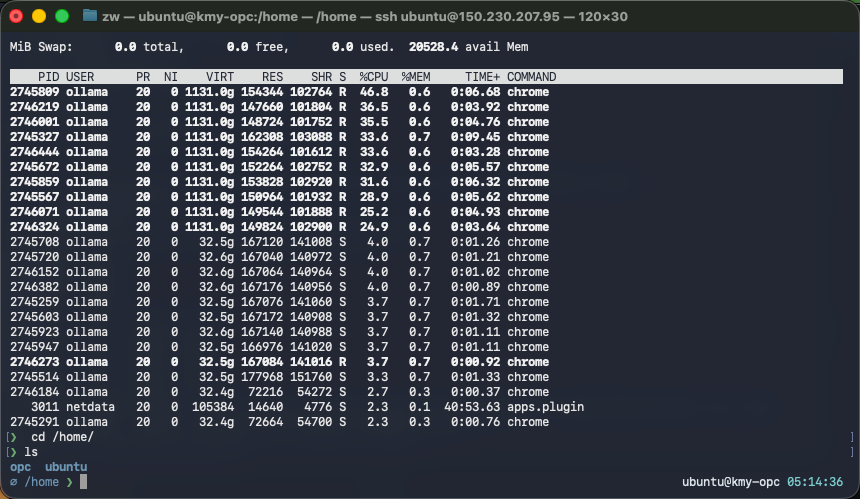Click the 105384 VIRT value

(213, 407)
